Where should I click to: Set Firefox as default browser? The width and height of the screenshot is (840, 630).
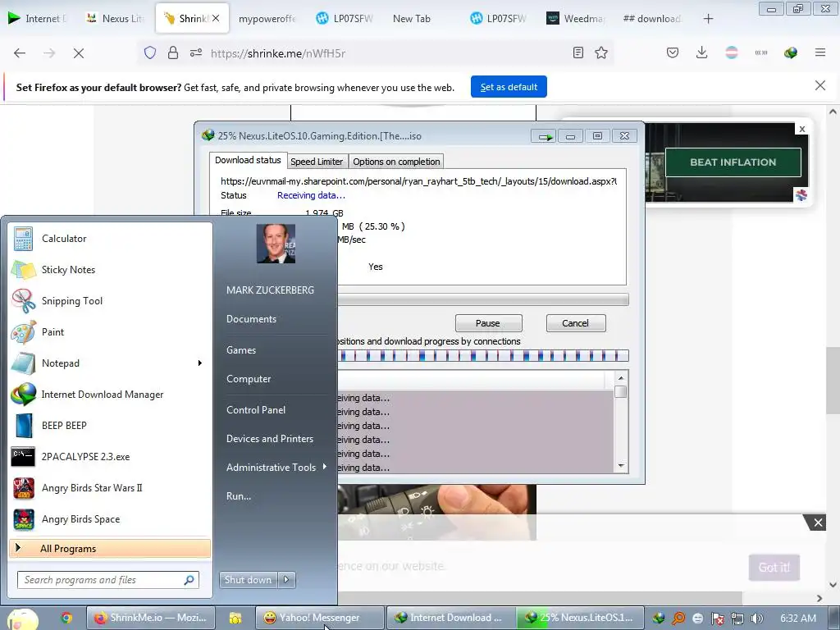click(509, 87)
